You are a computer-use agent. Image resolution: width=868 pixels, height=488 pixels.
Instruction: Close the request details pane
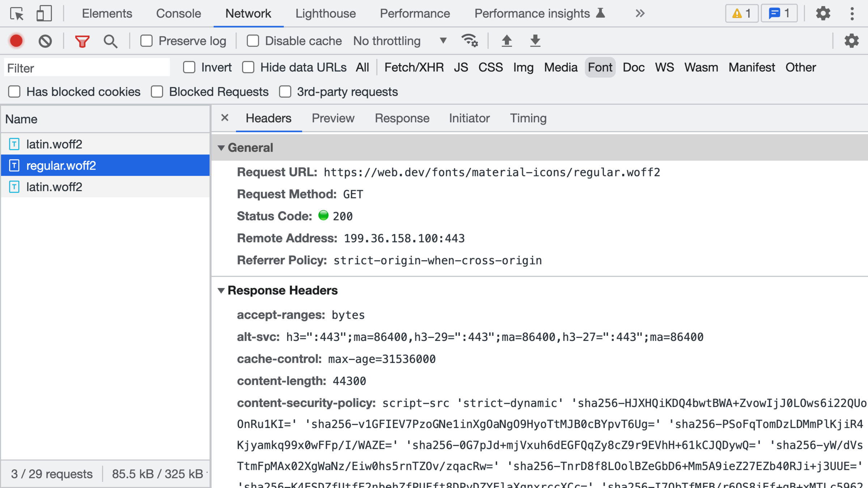(225, 118)
